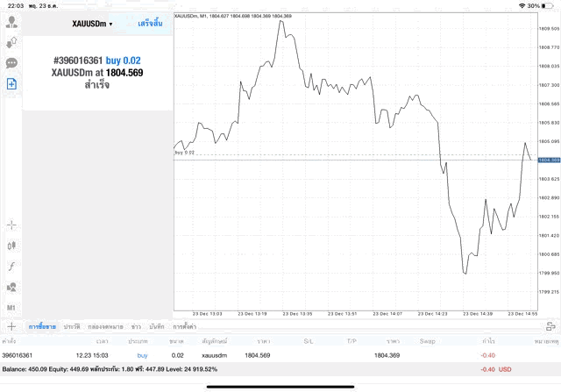Open the candlestick chart type icon
The height and width of the screenshot is (392, 561).
click(11, 246)
